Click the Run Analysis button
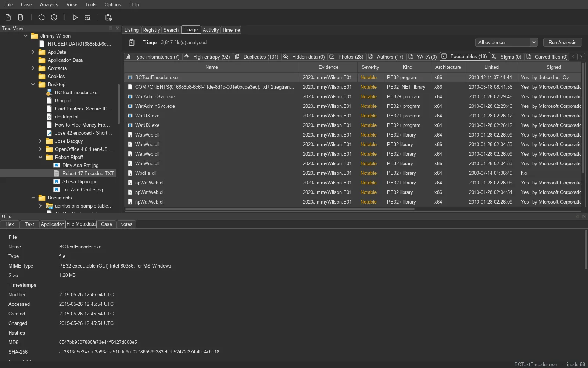 click(562, 42)
